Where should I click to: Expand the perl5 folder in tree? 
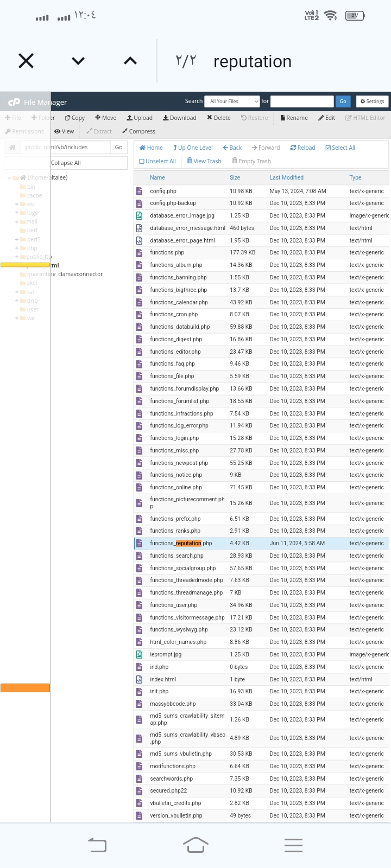pyautogui.click(x=17, y=239)
